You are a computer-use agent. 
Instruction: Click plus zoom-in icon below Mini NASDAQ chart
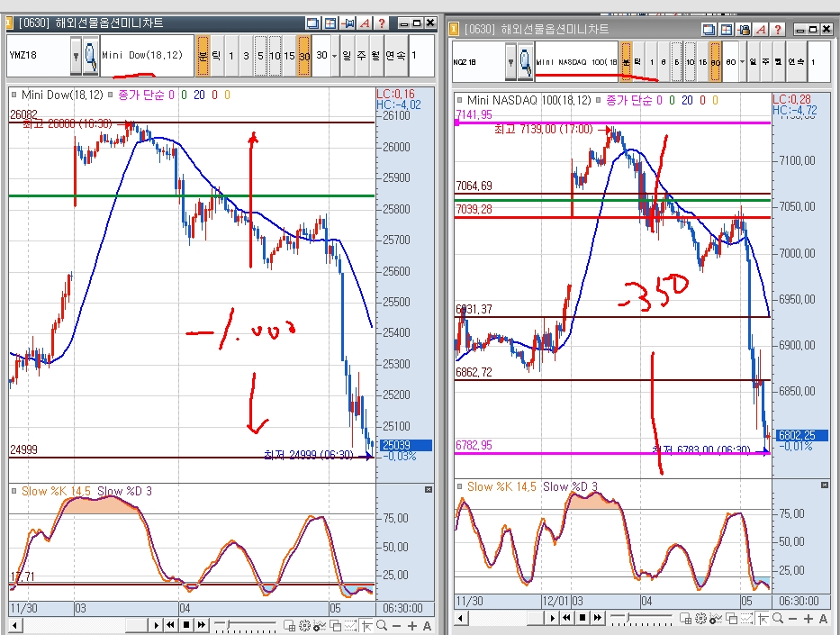pyautogui.click(x=808, y=619)
